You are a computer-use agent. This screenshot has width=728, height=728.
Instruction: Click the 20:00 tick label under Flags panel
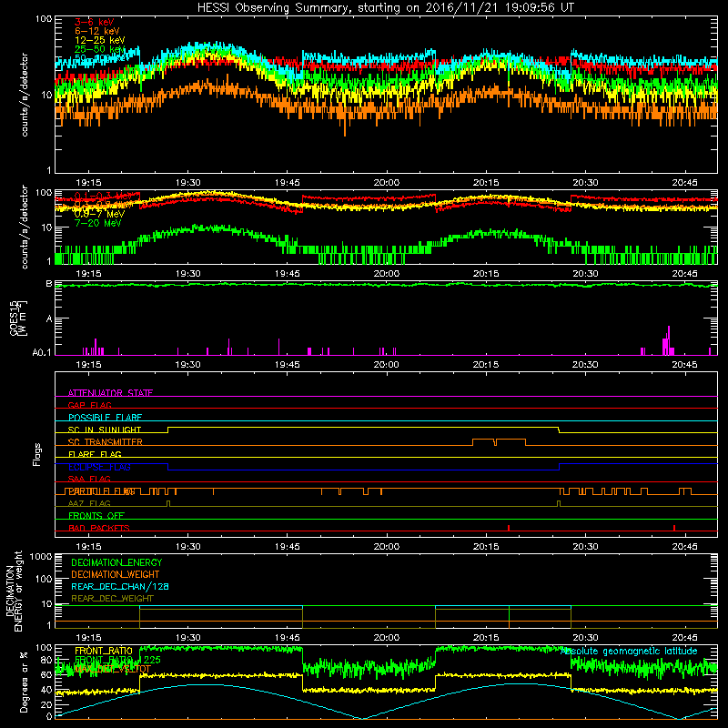pyautogui.click(x=387, y=547)
